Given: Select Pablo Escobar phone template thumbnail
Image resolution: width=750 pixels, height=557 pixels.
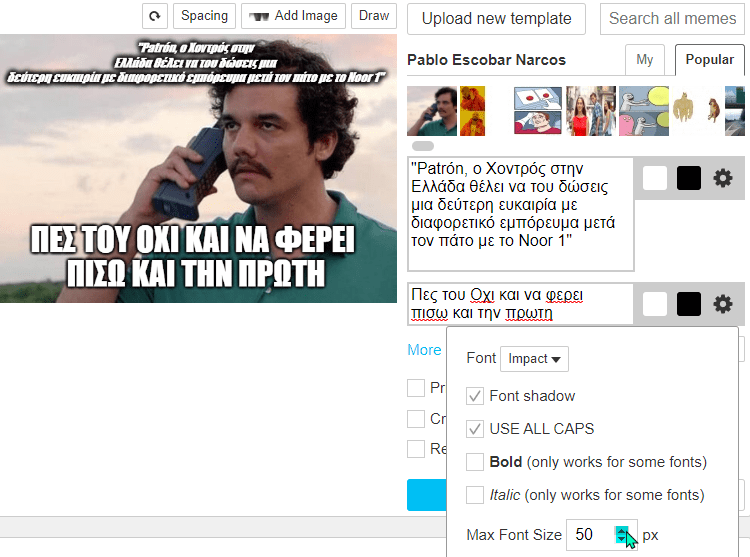Looking at the screenshot, I should pos(432,111).
